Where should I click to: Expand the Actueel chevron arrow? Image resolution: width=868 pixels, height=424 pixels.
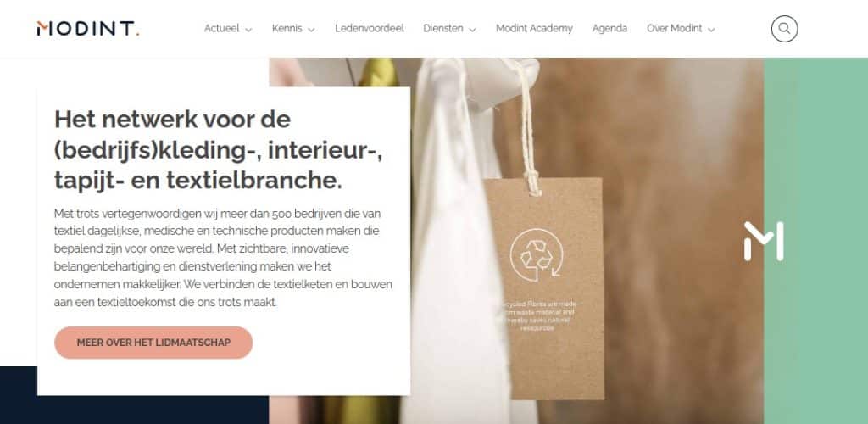248,30
